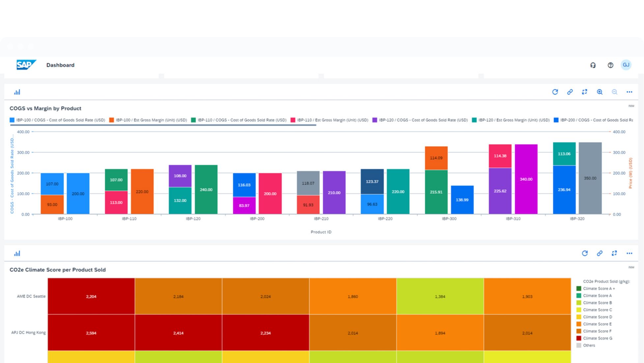Viewport: 644px width, 363px height.
Task: Copy link for COGS vs Margin chart
Action: pos(570,92)
